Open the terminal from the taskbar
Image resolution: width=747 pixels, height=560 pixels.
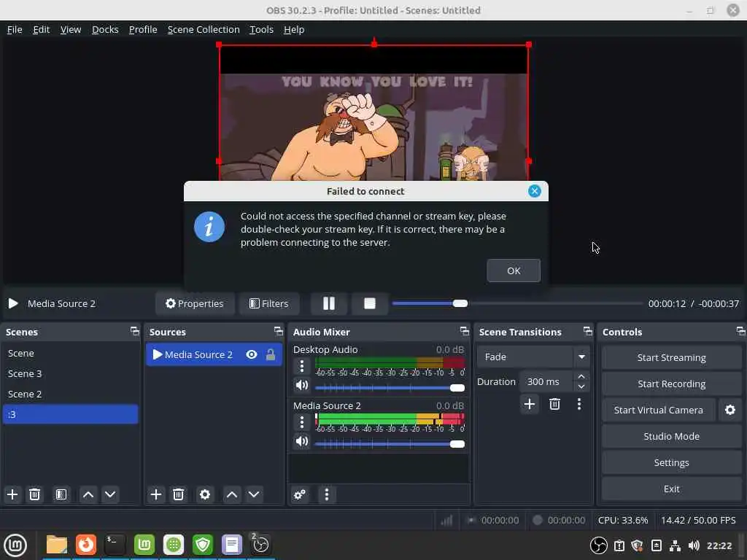click(115, 545)
